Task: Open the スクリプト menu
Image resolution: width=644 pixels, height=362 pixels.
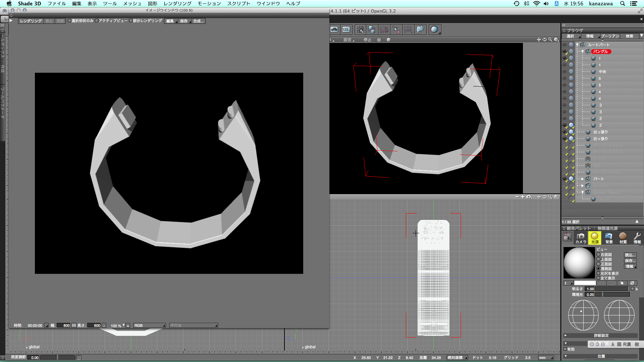Action: point(238,4)
